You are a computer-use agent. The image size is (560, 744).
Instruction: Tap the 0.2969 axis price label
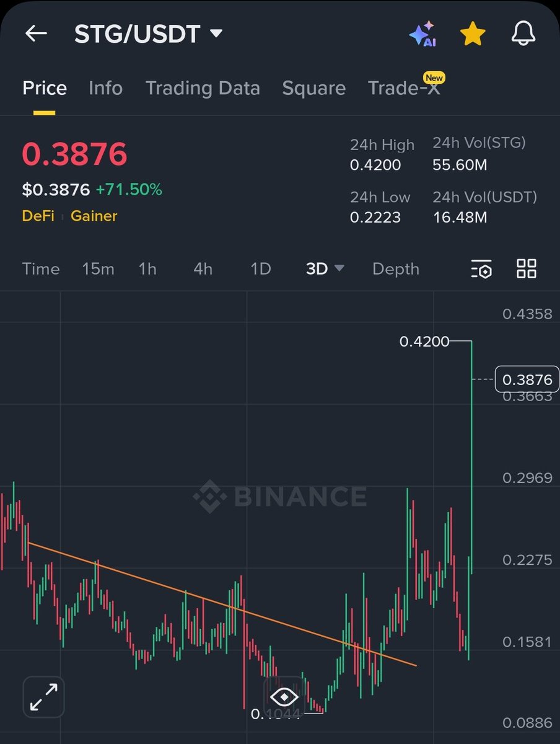[x=527, y=478]
